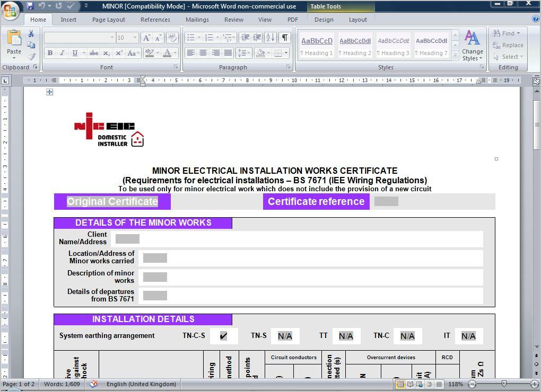Switch to Draft view
The width and height of the screenshot is (541, 392).
point(439,384)
